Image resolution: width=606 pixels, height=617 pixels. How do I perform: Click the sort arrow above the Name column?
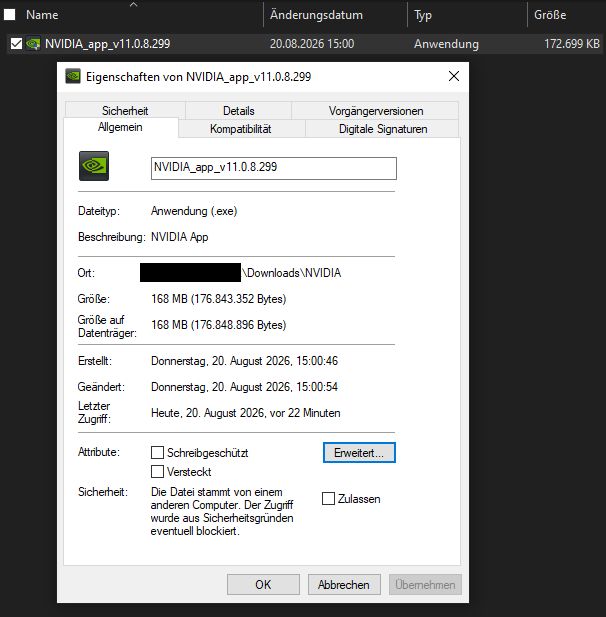coord(133,4)
